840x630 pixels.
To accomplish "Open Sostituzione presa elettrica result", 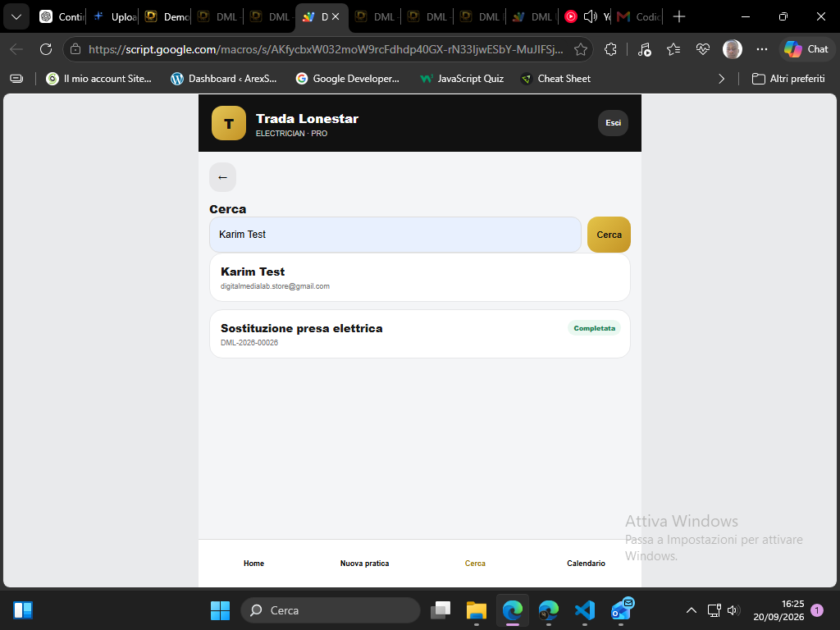I will click(x=419, y=334).
